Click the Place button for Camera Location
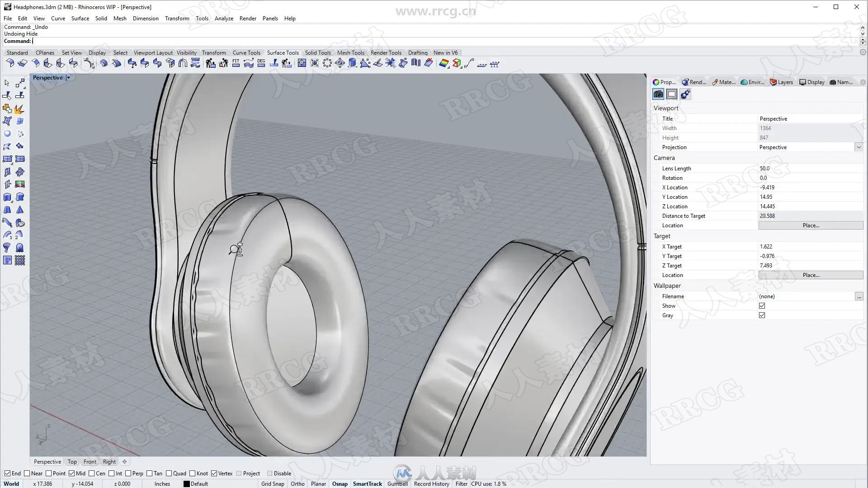Image resolution: width=868 pixels, height=488 pixels. click(810, 225)
